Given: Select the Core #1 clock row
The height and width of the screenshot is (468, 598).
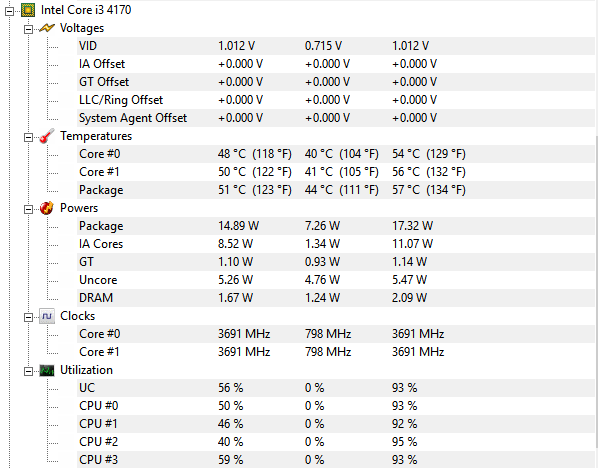Looking at the screenshot, I should (336, 352).
